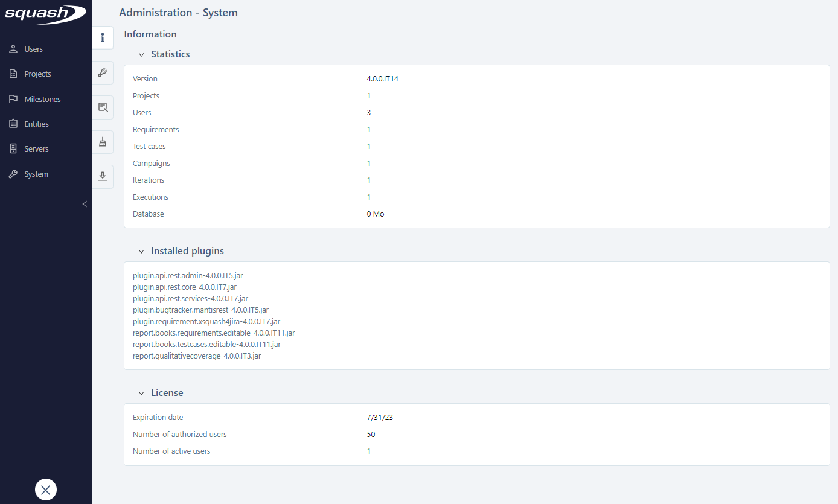
Task: Click the Users person icon in the sidebar
Action: coord(13,49)
